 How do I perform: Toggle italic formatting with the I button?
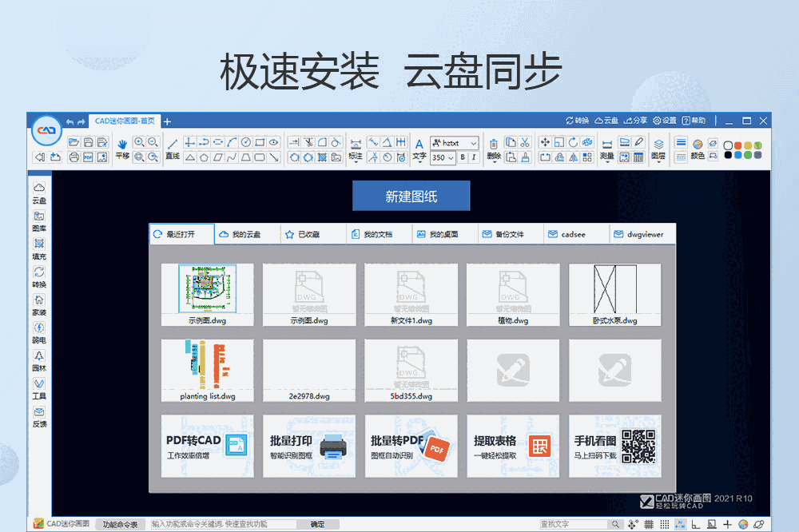pos(475,157)
